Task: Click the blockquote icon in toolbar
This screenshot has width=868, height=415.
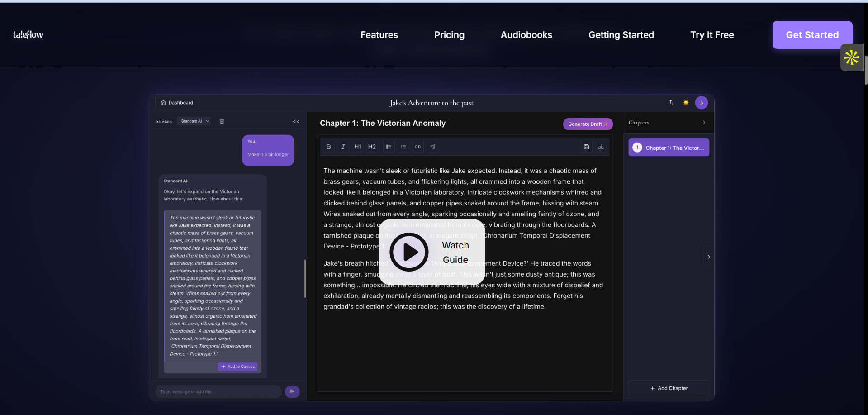Action: pyautogui.click(x=418, y=147)
